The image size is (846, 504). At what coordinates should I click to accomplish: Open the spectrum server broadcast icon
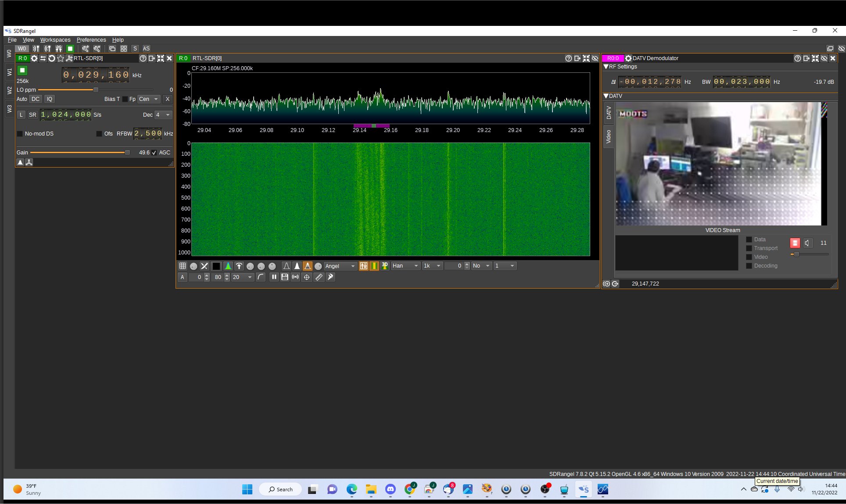pos(295,277)
